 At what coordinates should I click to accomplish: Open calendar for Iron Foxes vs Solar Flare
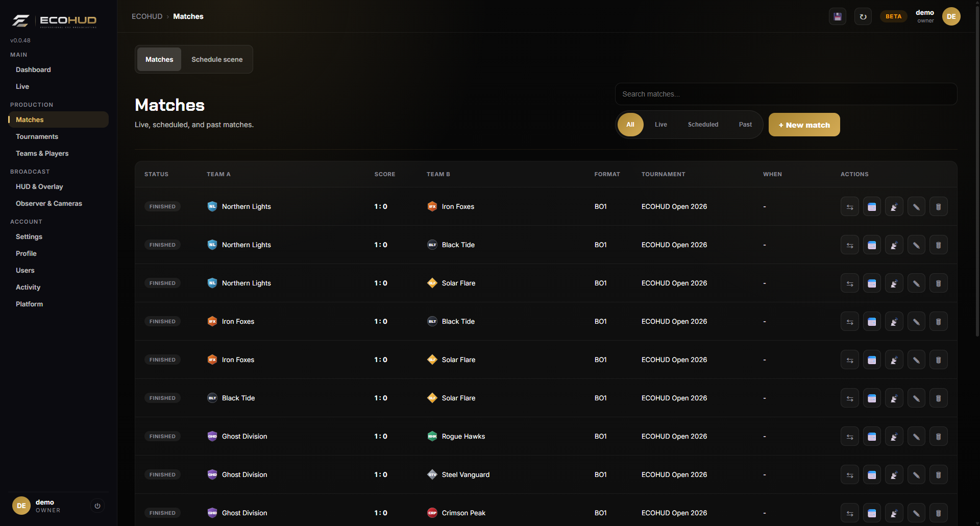tap(872, 360)
